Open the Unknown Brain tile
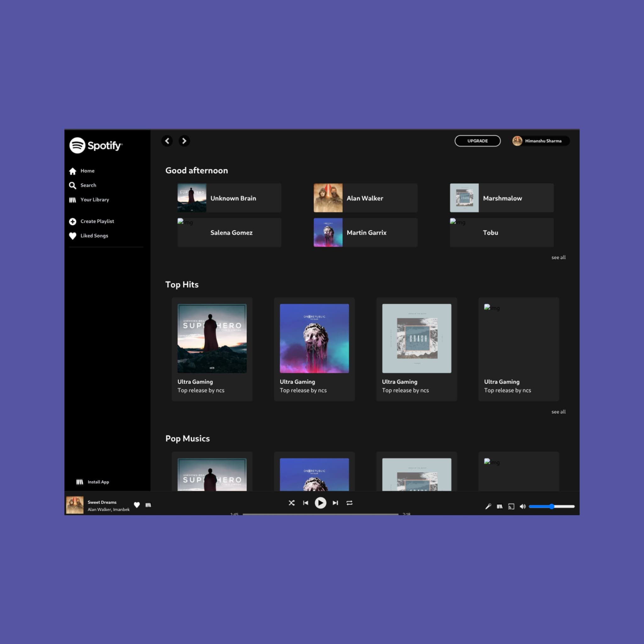This screenshot has height=644, width=644. point(229,198)
